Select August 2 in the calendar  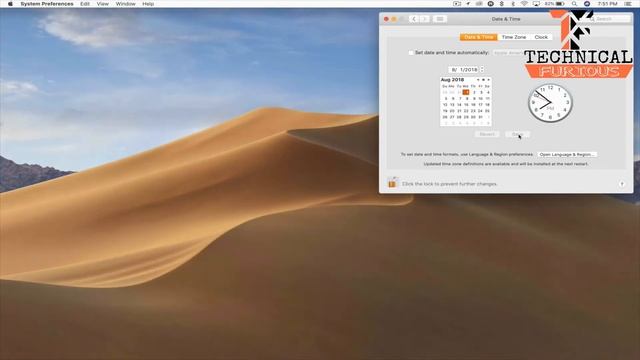point(474,92)
